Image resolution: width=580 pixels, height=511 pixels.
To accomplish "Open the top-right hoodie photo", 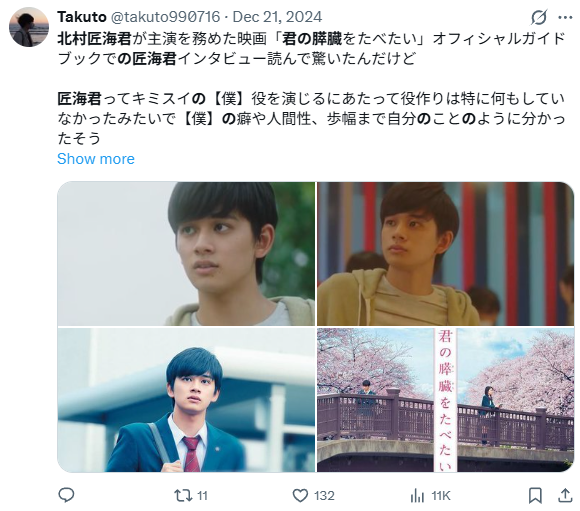I will click(445, 254).
